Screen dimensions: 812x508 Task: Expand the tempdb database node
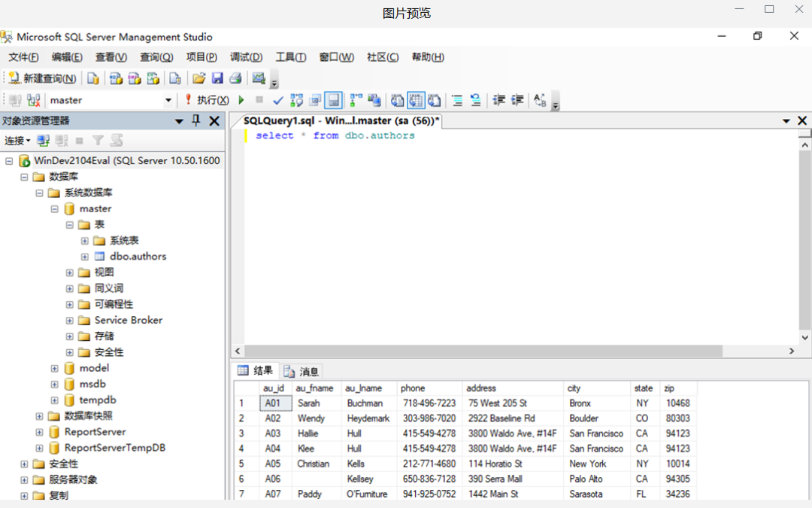[x=54, y=400]
